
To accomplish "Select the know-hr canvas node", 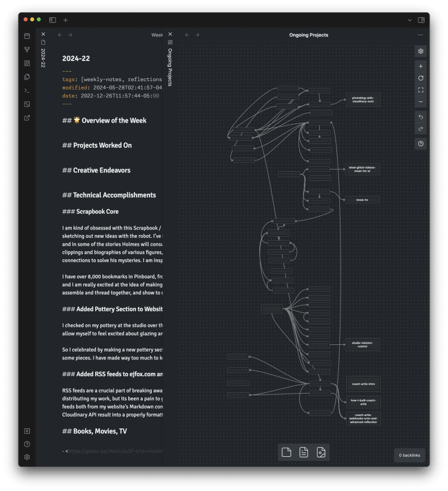I will (x=362, y=200).
